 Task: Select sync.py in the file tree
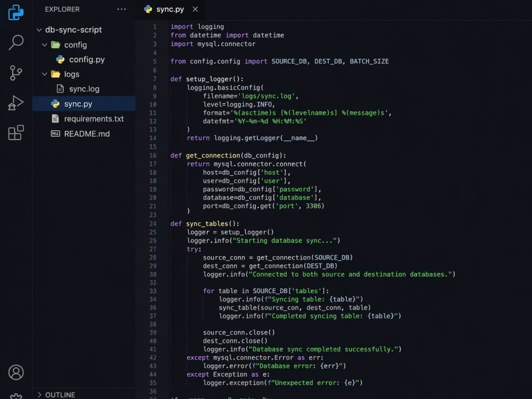[84, 104]
